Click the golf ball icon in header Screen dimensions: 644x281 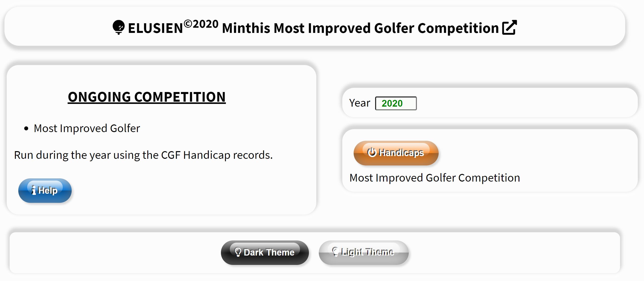[x=119, y=27]
